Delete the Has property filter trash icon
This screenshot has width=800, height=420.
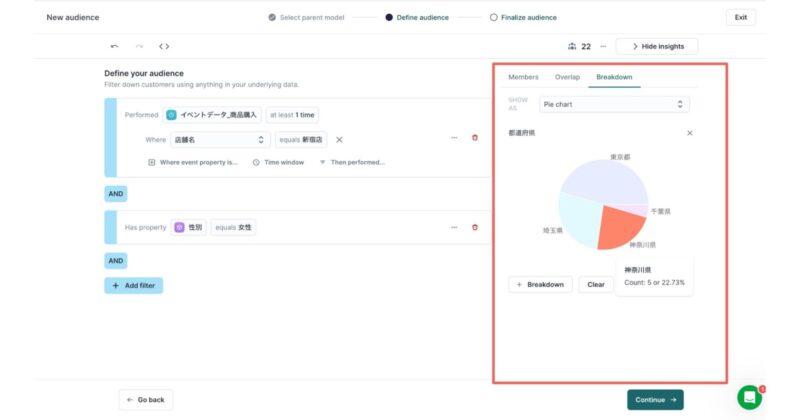(475, 227)
